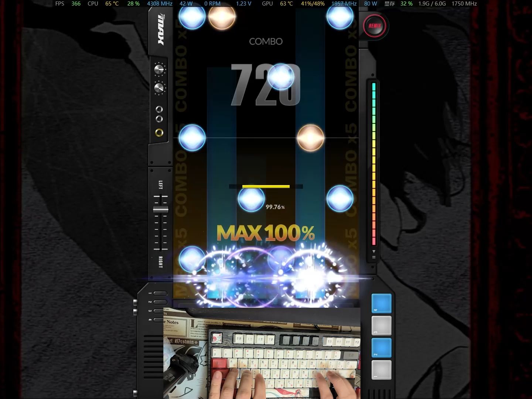
Task: Click the red REMIX round button
Action: pyautogui.click(x=375, y=26)
